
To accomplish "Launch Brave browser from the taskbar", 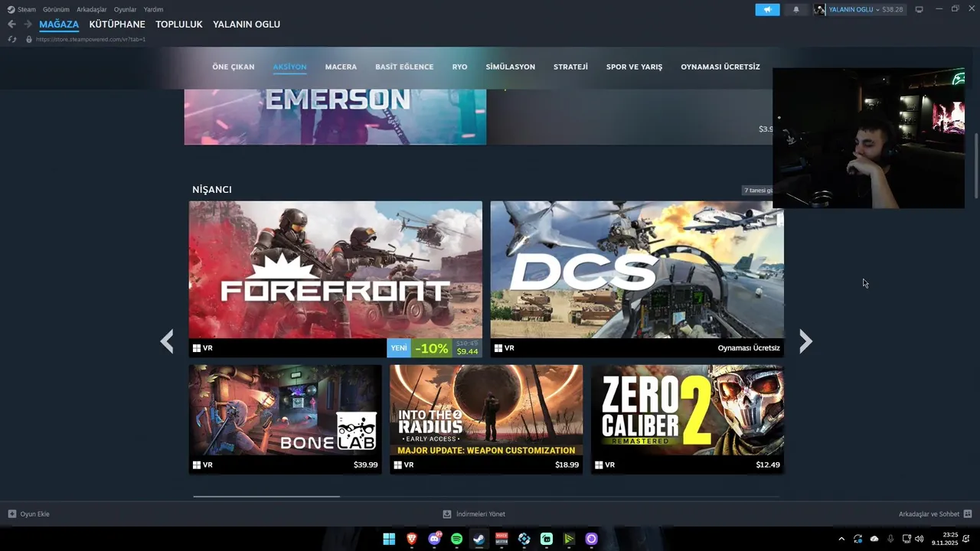I will pyautogui.click(x=412, y=539).
